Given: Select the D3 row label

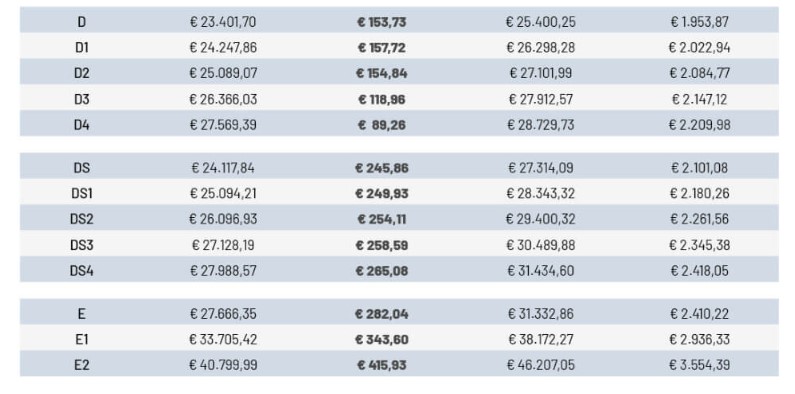Looking at the screenshot, I should click(x=82, y=99).
